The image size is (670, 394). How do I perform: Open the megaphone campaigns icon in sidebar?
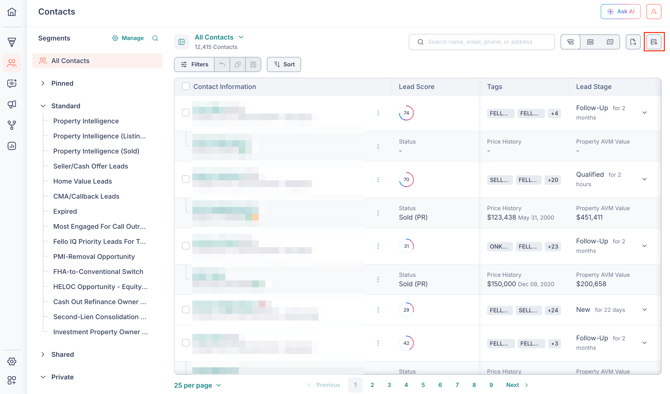pyautogui.click(x=12, y=104)
